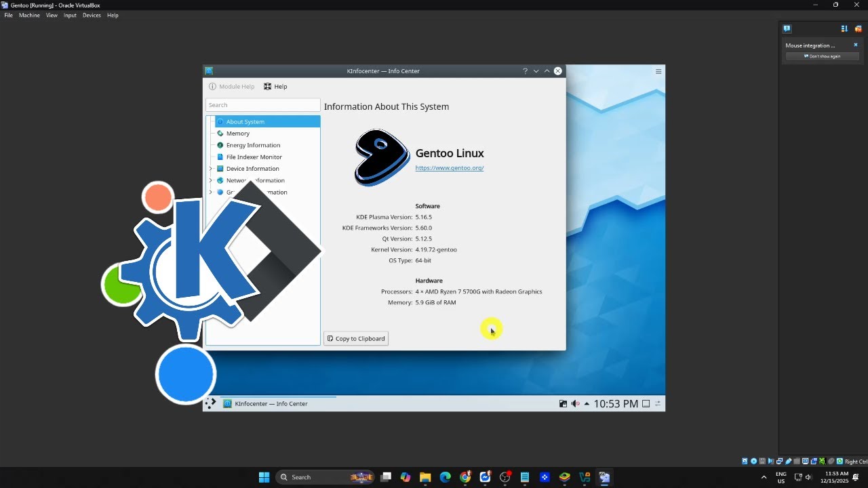The height and width of the screenshot is (488, 868).
Task: Open the Memory module
Action: point(238,134)
